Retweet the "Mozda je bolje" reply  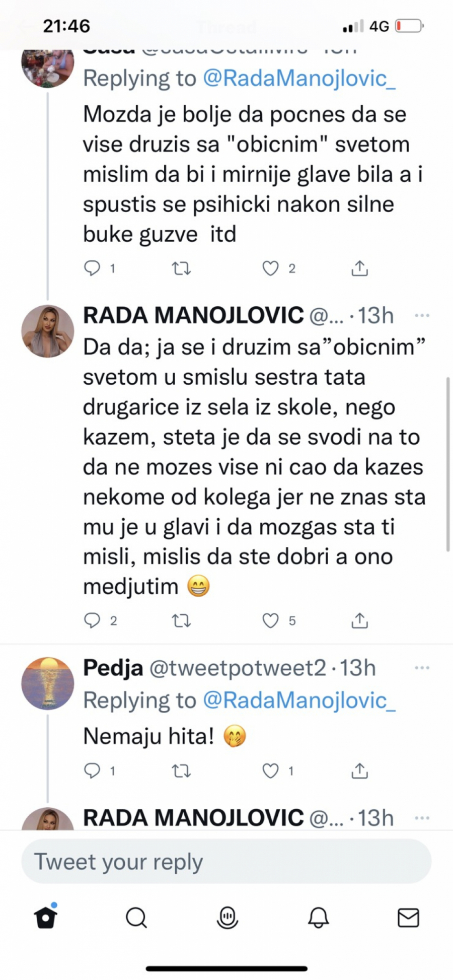click(181, 268)
